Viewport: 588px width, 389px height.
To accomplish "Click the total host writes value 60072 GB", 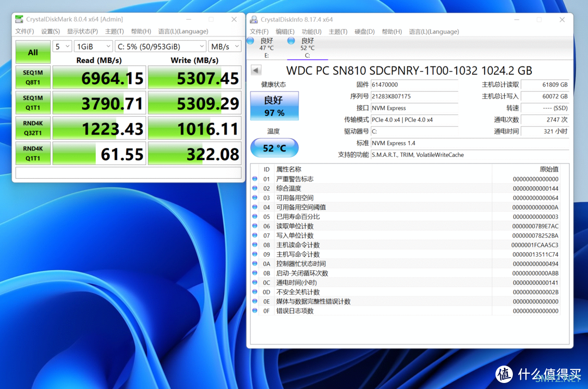I will pyautogui.click(x=545, y=96).
